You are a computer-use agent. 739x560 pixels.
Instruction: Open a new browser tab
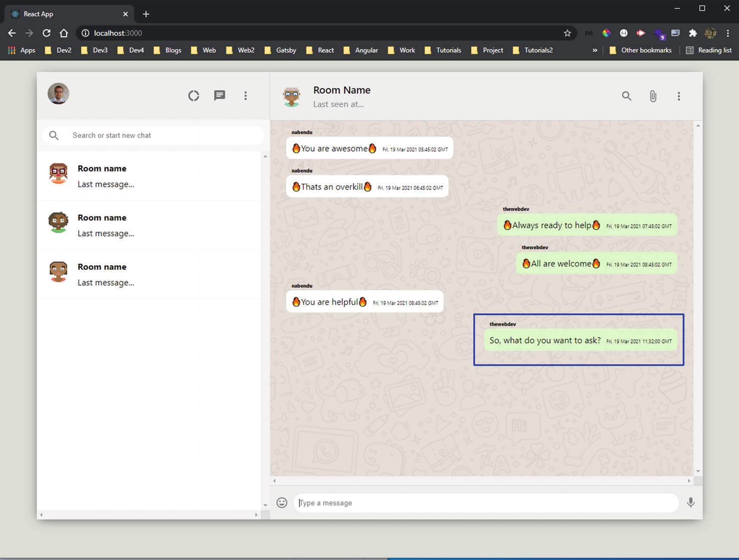pos(146,14)
